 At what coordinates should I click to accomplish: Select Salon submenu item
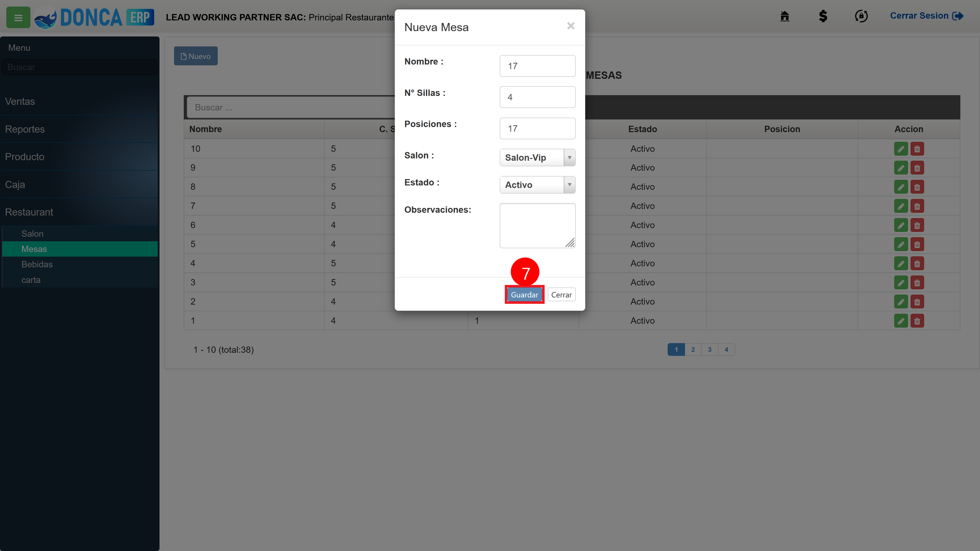point(80,233)
